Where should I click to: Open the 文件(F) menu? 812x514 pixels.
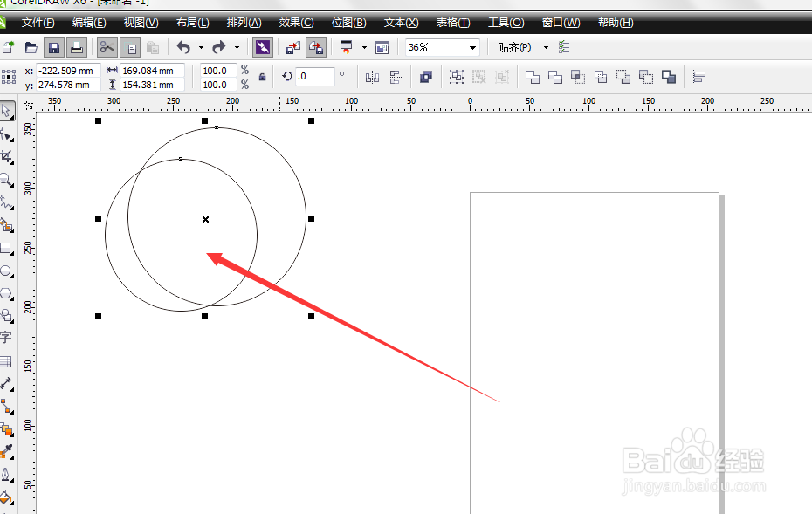(38, 23)
